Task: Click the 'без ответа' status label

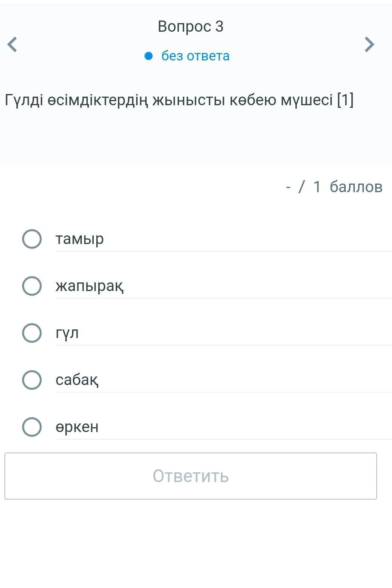Action: click(195, 56)
